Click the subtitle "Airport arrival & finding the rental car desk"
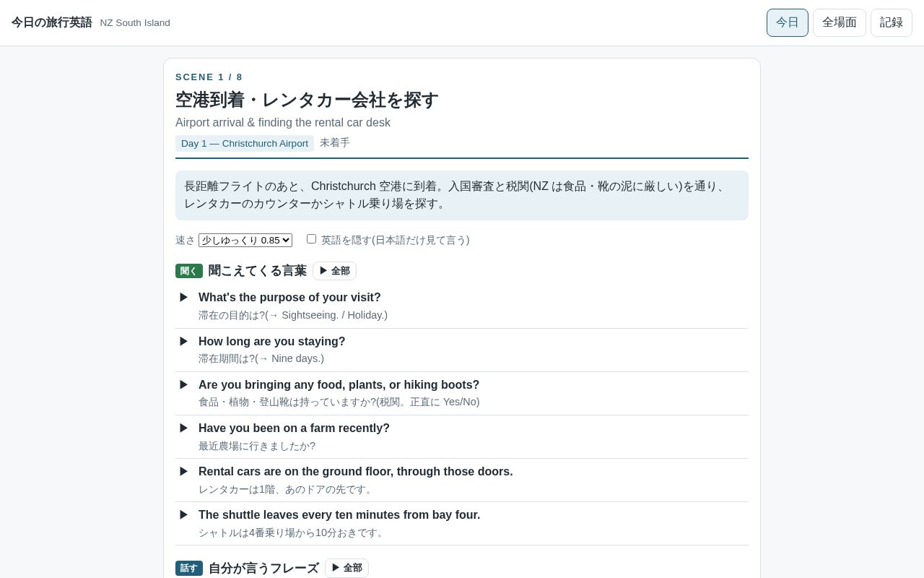Image resolution: width=924 pixels, height=578 pixels. pyautogui.click(x=283, y=123)
